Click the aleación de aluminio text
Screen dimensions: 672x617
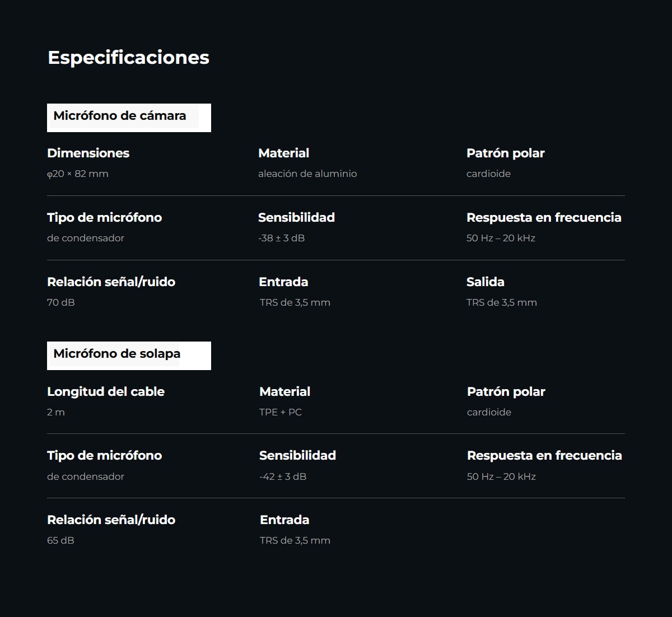click(x=307, y=174)
